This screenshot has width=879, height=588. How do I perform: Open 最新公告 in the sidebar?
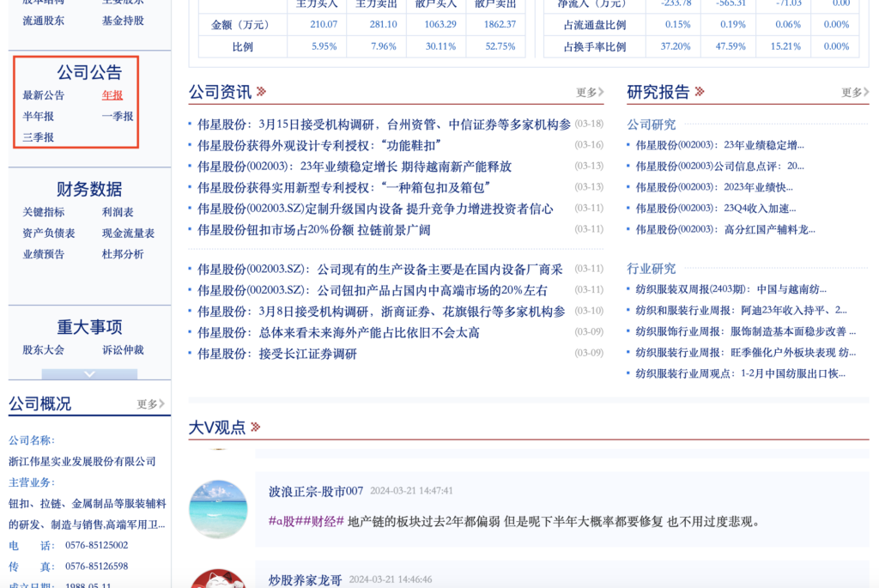[44, 95]
